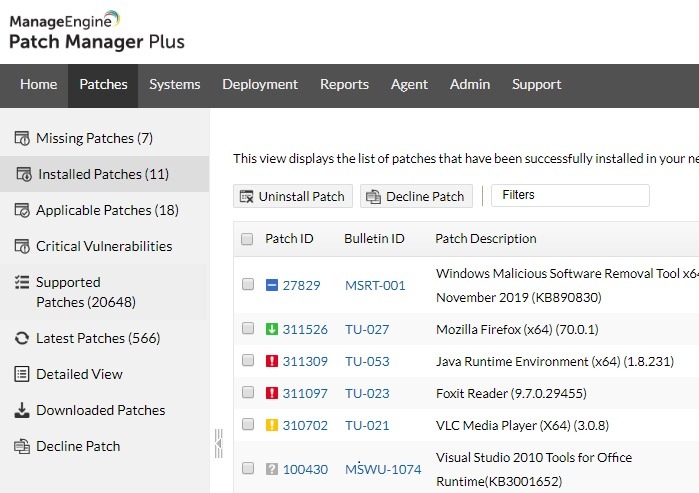Click the Installed Patches sidebar icon
This screenshot has height=493, width=699.
(24, 174)
